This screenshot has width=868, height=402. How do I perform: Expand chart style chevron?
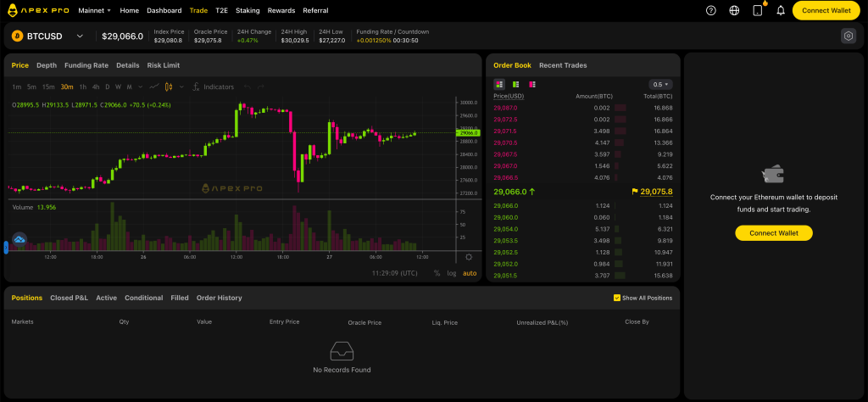pyautogui.click(x=181, y=87)
